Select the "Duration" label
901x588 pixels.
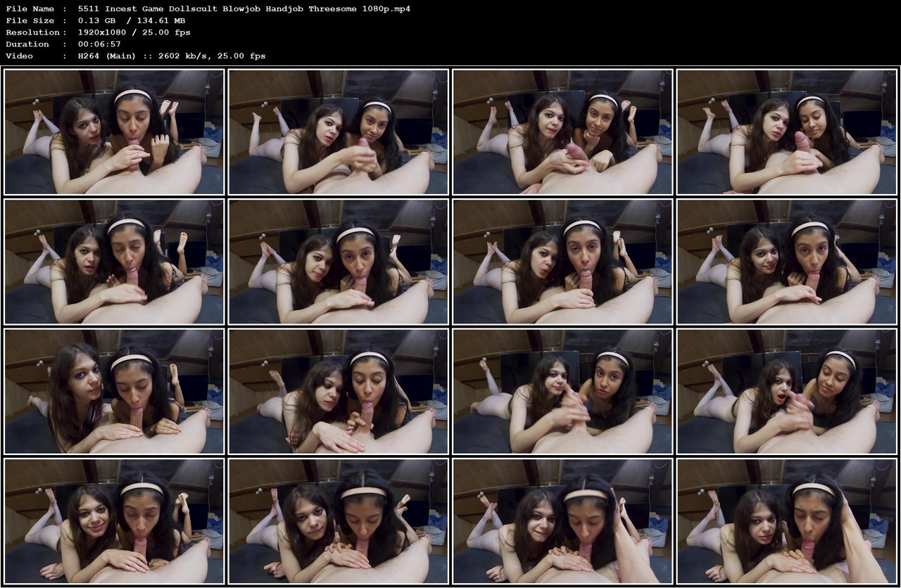[27, 44]
